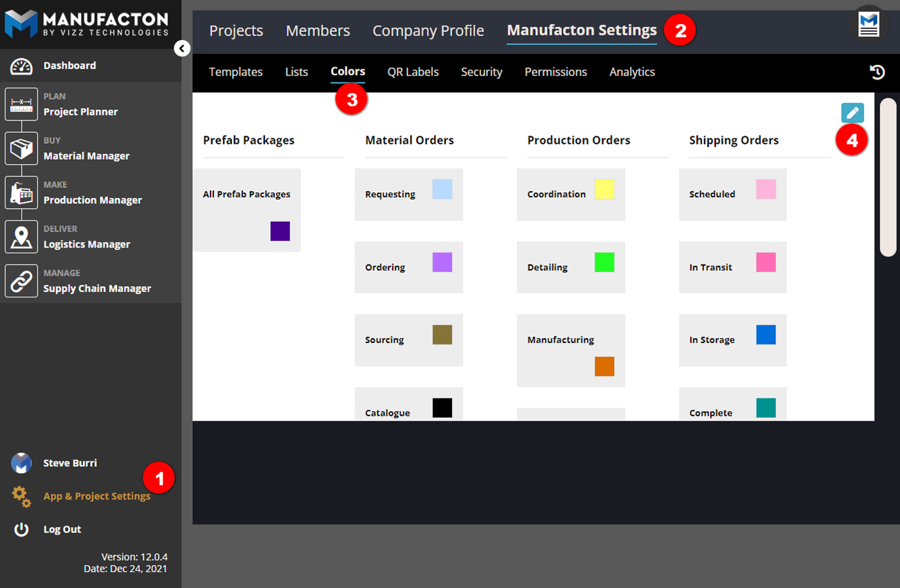Go to the Permissions tab
The height and width of the screenshot is (588, 900).
(x=555, y=72)
